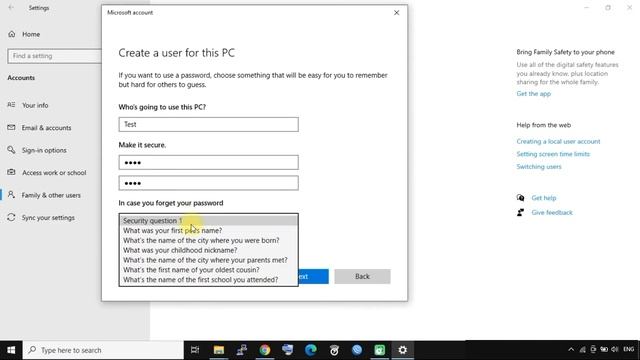
Task: Open 'Switching users' help link
Action: point(539,167)
